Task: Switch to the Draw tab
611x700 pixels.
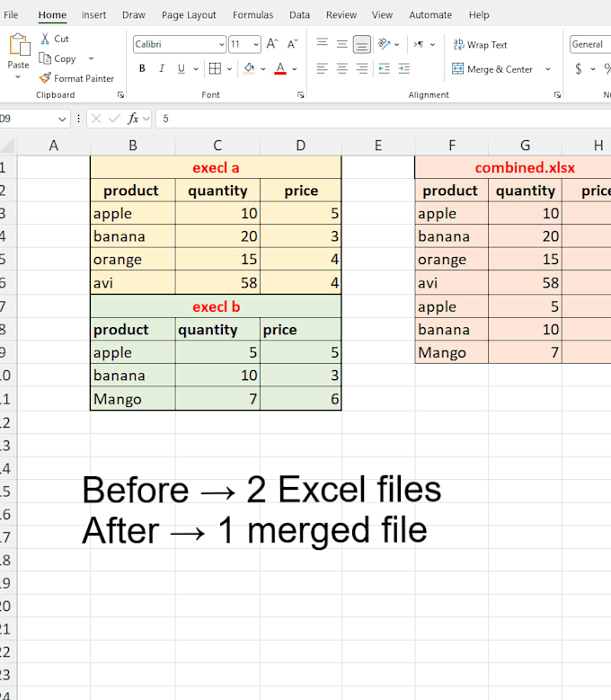Action: [134, 14]
